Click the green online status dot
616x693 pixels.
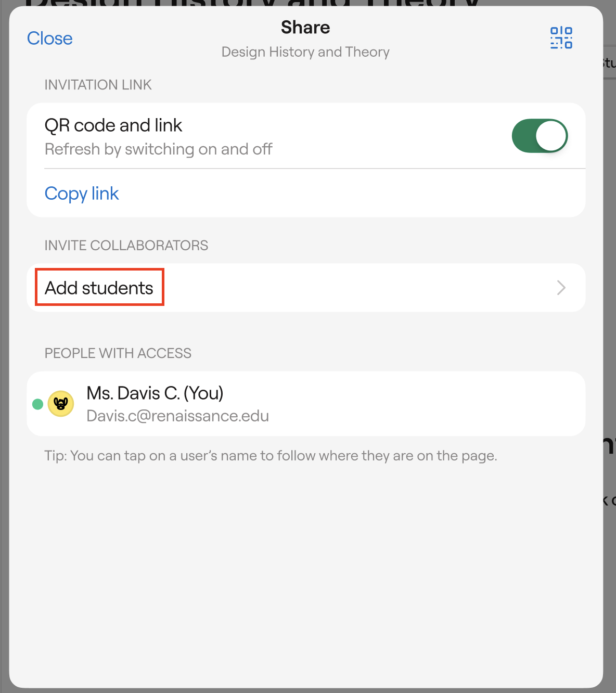click(37, 404)
